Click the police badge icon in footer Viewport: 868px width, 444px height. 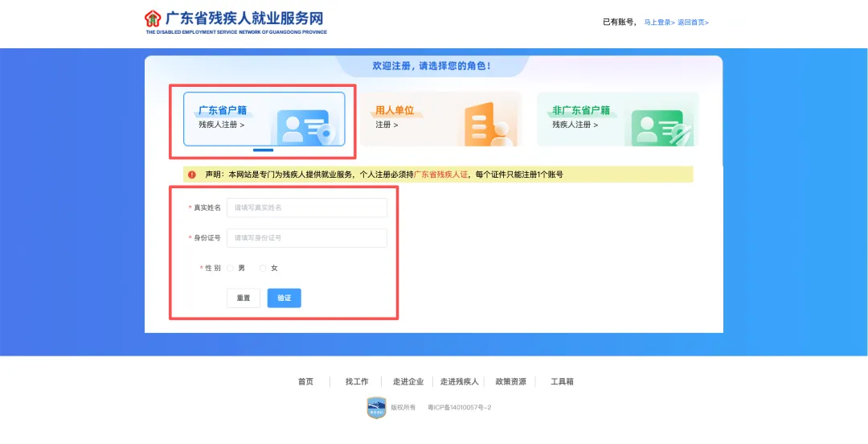376,408
